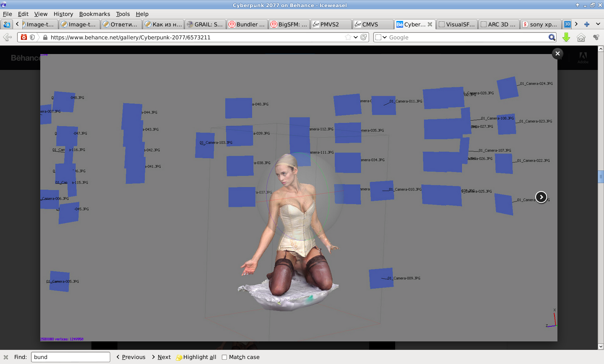Close the find bar
The height and width of the screenshot is (364, 604).
pos(6,357)
